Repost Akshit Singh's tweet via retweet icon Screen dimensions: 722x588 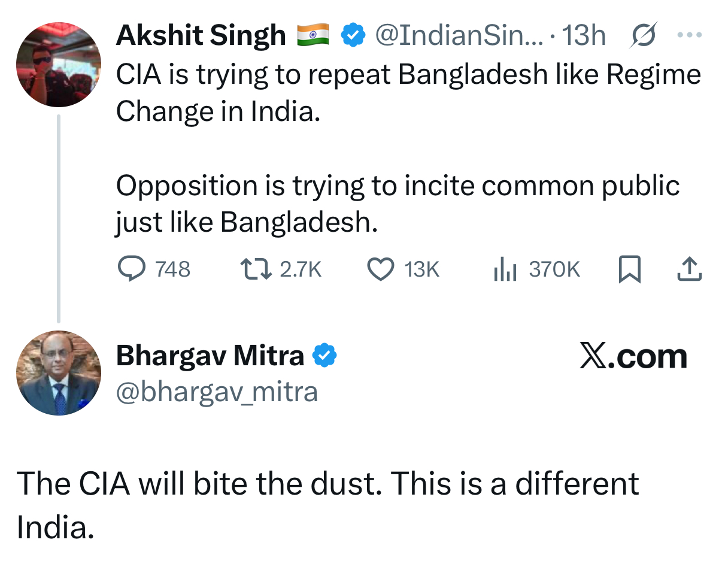coord(256,269)
